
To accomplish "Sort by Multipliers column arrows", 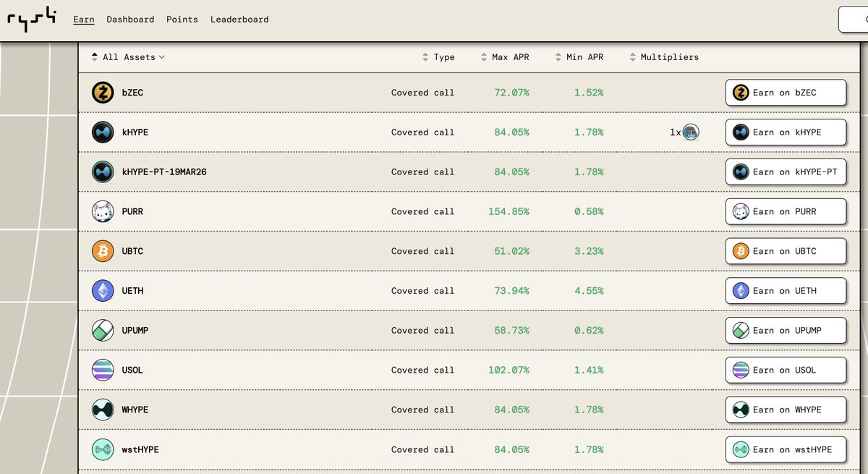I will tap(633, 57).
